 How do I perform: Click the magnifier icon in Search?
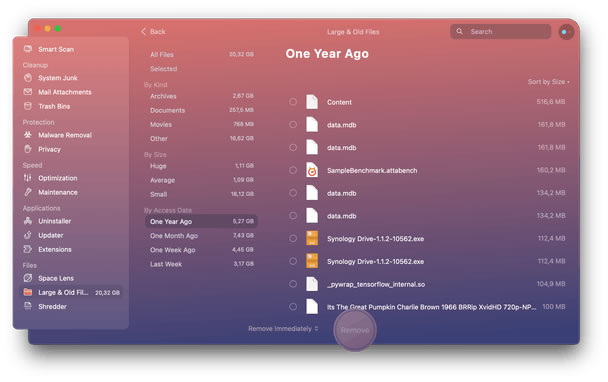(x=459, y=31)
